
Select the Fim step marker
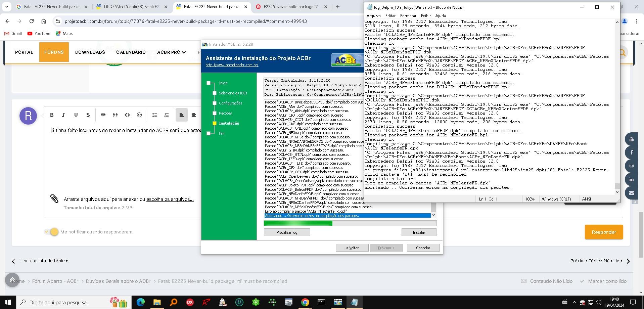pos(209,133)
